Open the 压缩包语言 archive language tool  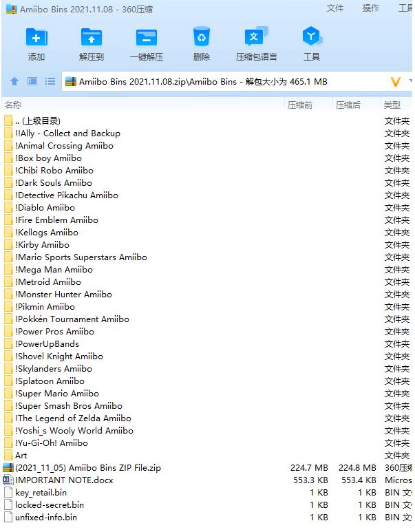[256, 36]
